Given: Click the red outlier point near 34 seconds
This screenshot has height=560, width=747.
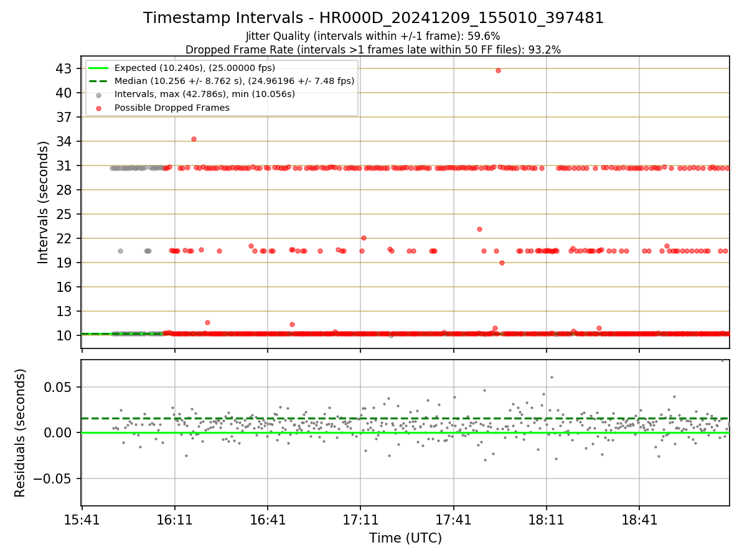Looking at the screenshot, I should point(194,139).
